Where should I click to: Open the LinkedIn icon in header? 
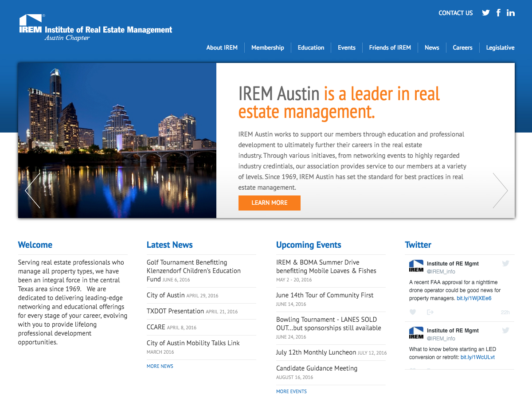pos(511,13)
